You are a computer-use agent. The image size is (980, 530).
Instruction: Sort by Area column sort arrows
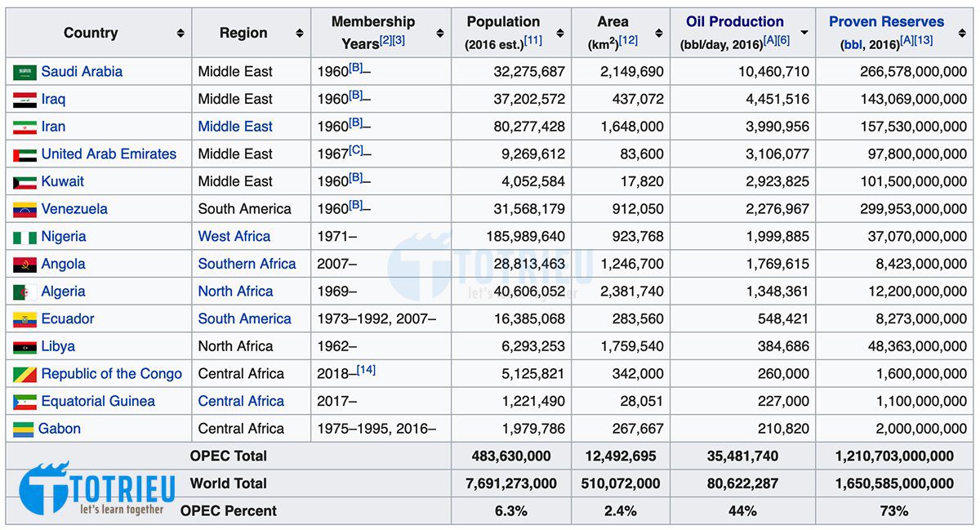coord(658,33)
